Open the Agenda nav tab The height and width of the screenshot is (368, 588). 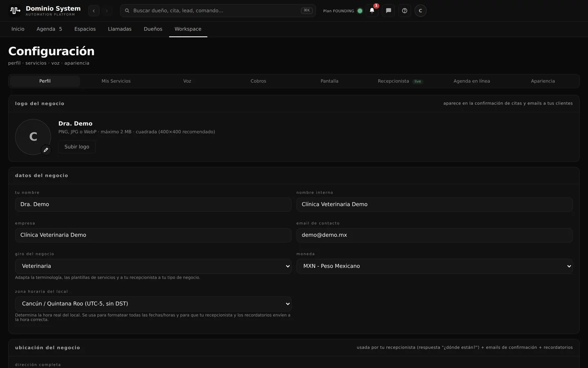tap(49, 29)
